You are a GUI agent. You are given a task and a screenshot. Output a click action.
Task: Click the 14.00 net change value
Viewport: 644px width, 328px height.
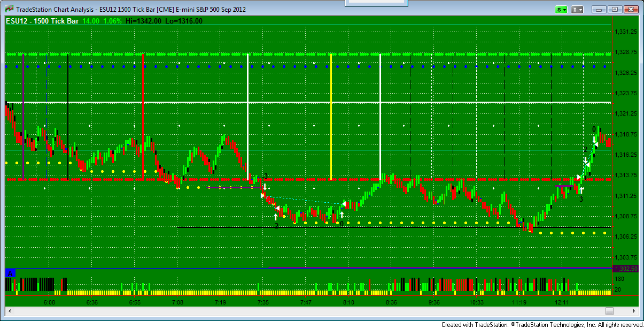pos(90,21)
